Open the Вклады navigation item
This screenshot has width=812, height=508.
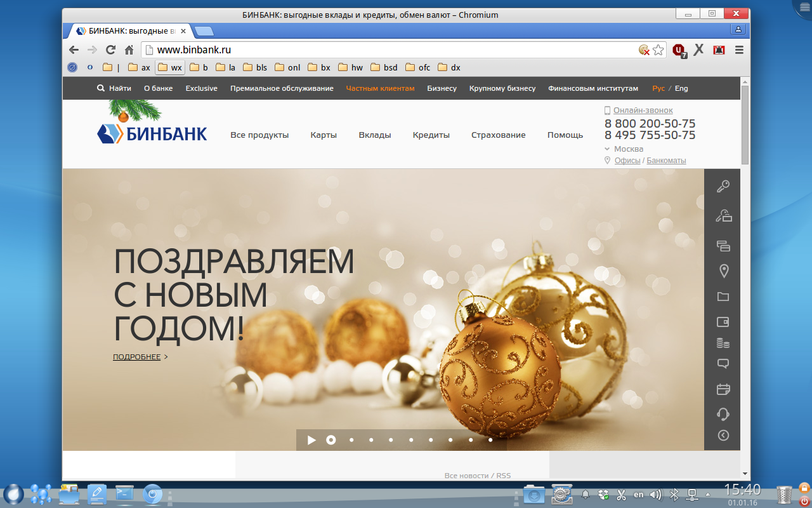(x=375, y=135)
